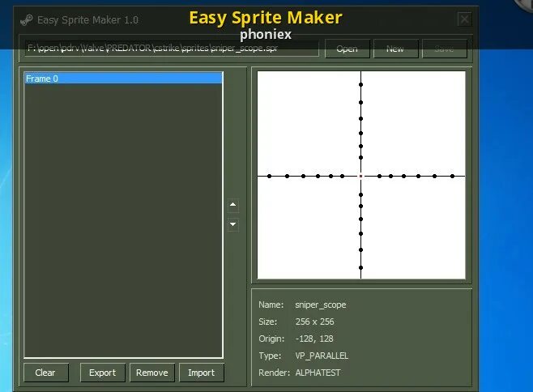This screenshot has height=392, width=533.
Task: Click the origin value -128, 128
Action: [314, 339]
